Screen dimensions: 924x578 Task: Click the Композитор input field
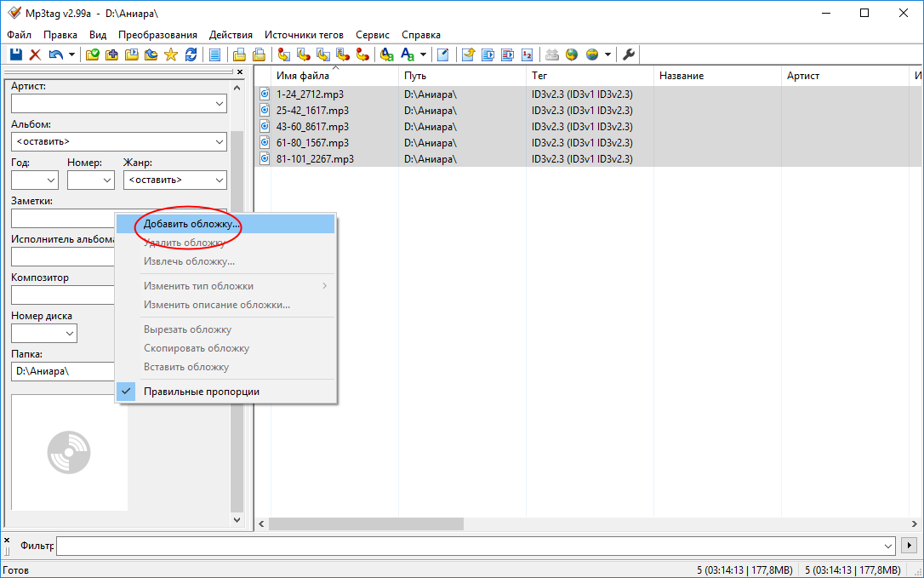coord(63,295)
